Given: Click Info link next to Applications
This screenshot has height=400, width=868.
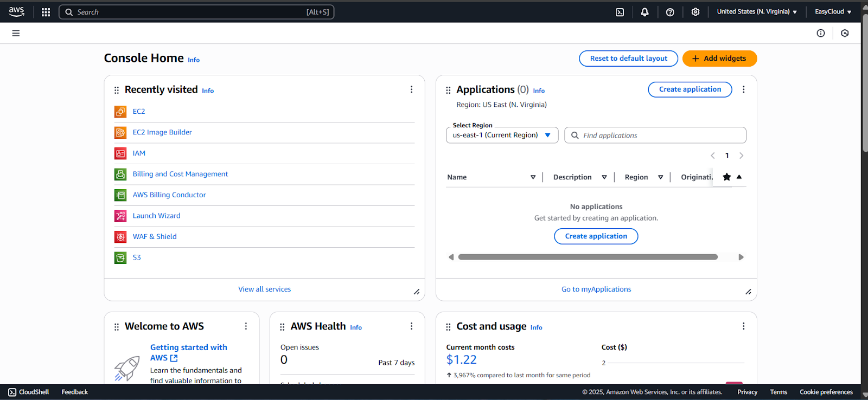Looking at the screenshot, I should 539,91.
